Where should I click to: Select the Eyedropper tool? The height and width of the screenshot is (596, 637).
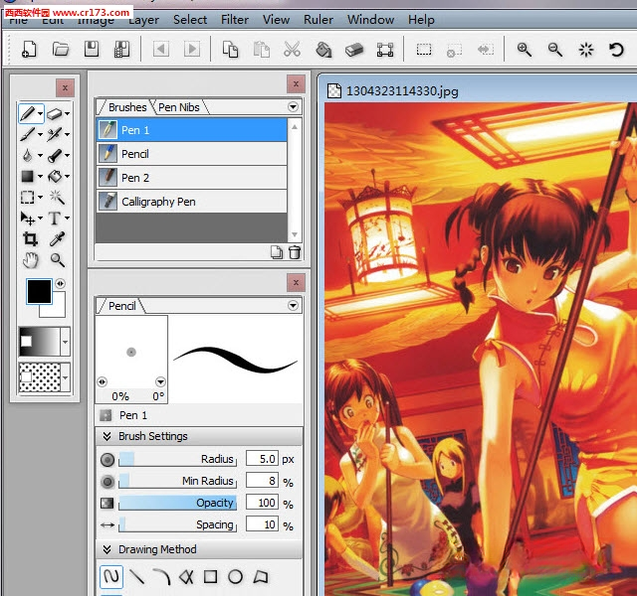pos(57,239)
